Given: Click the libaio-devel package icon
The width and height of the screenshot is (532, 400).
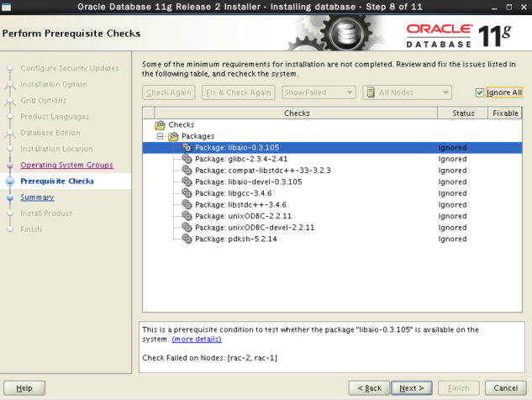Looking at the screenshot, I should point(187,182).
